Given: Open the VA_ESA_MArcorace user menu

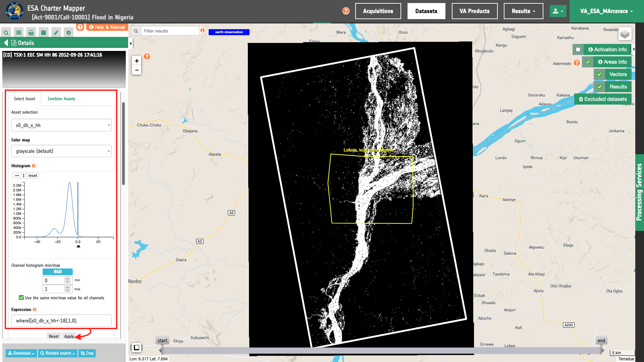Looking at the screenshot, I should (x=606, y=11).
